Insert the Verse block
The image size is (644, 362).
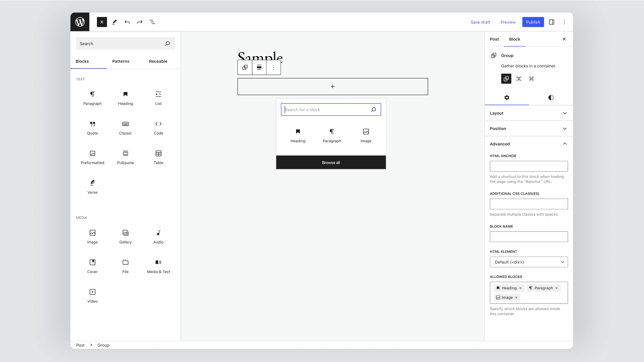click(92, 187)
